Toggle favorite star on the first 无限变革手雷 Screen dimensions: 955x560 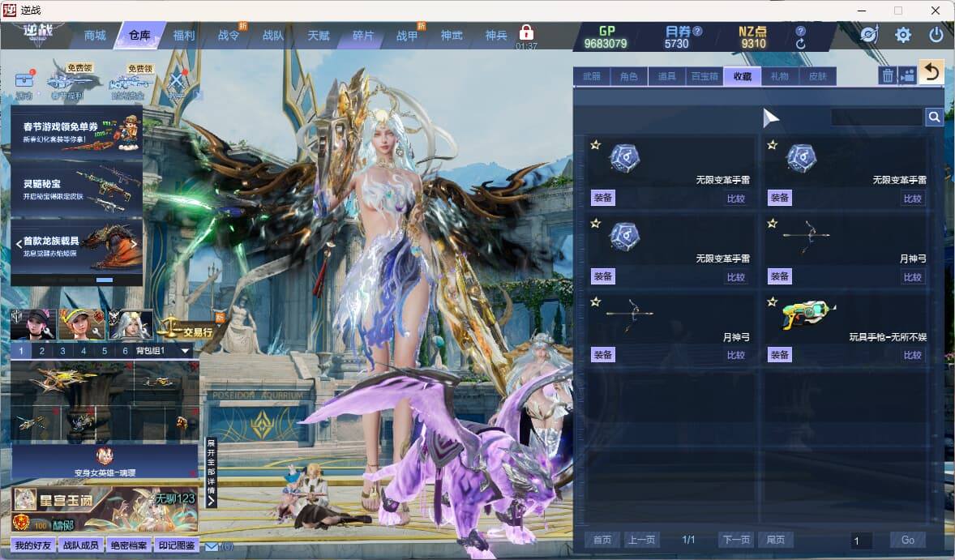coord(596,145)
